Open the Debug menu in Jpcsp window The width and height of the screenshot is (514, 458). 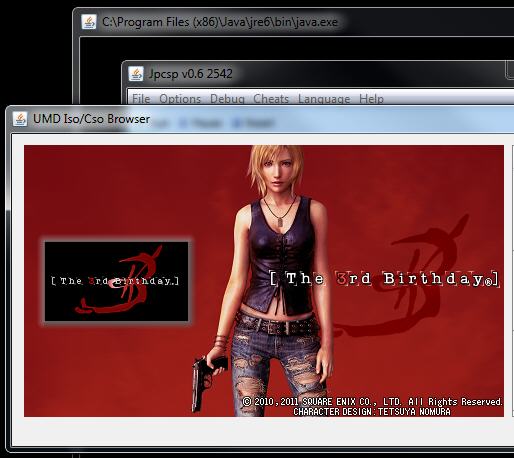pyautogui.click(x=227, y=99)
